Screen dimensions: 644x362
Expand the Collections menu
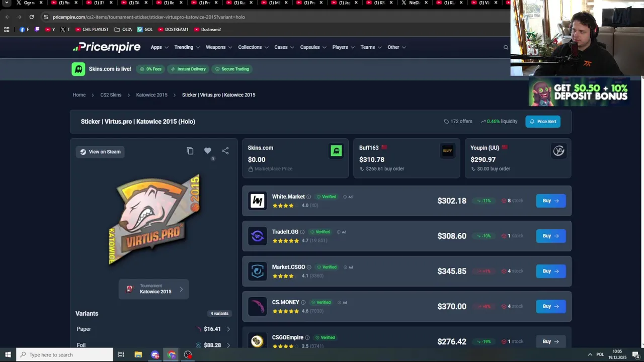253,47
